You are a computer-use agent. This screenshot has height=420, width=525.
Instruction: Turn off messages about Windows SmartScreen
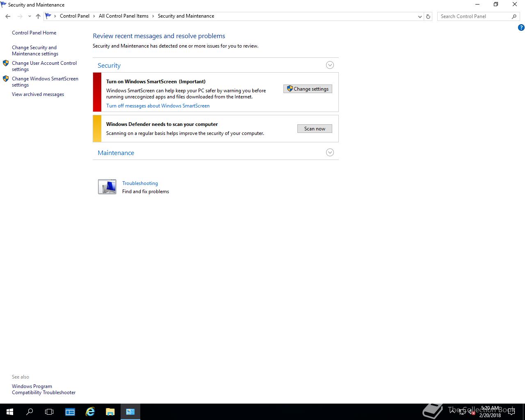158,106
